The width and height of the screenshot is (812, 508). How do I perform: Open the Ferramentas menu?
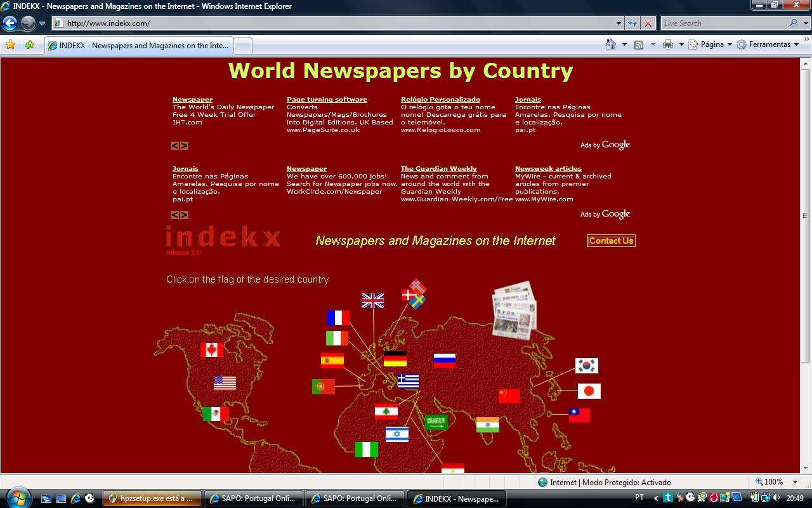(x=768, y=44)
